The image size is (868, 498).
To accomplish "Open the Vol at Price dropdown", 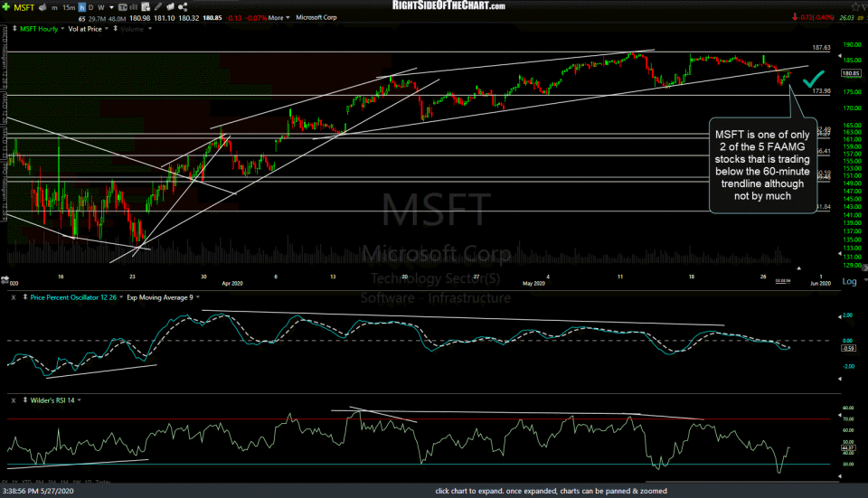I will point(106,29).
